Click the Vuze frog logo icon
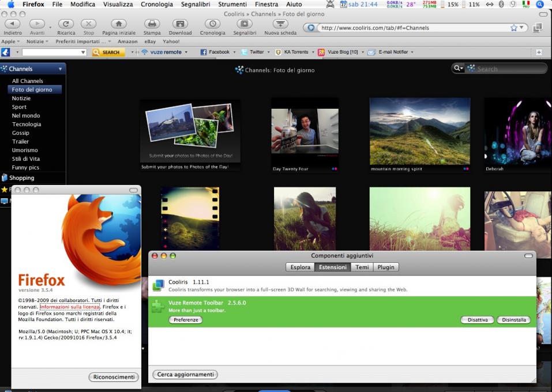The width and height of the screenshot is (552, 392). coord(6,52)
